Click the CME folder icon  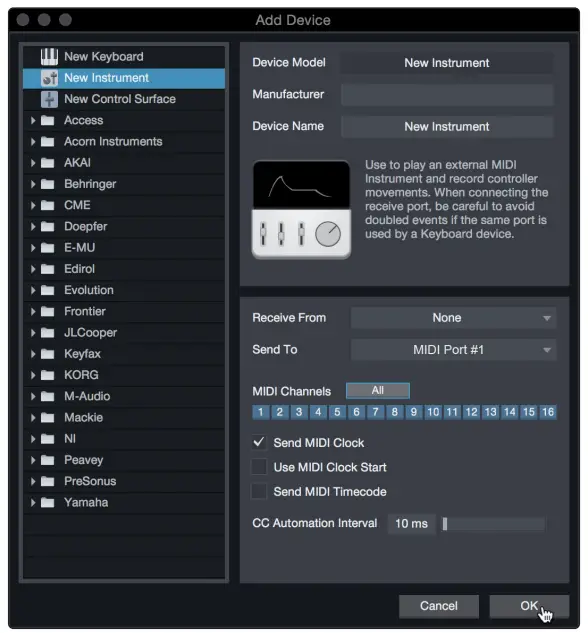pyautogui.click(x=48, y=205)
